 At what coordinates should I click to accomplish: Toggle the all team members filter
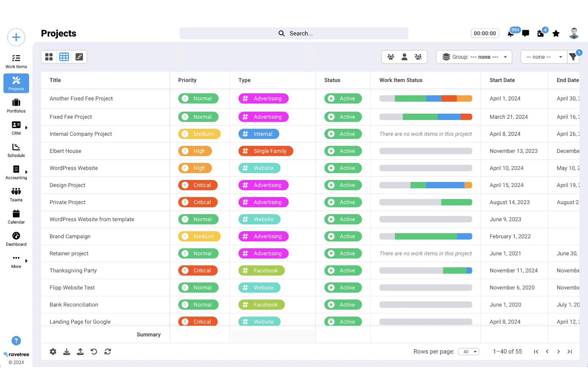coord(391,57)
